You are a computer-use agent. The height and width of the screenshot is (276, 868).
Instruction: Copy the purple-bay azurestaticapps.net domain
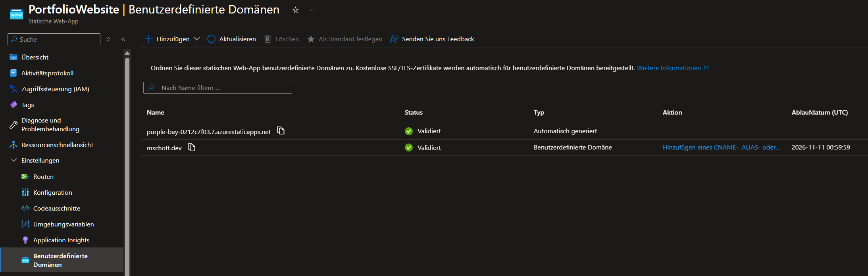click(x=281, y=131)
